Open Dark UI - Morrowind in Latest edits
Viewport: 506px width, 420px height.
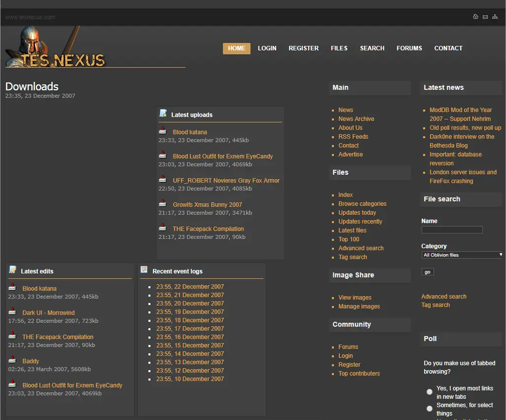click(x=48, y=313)
